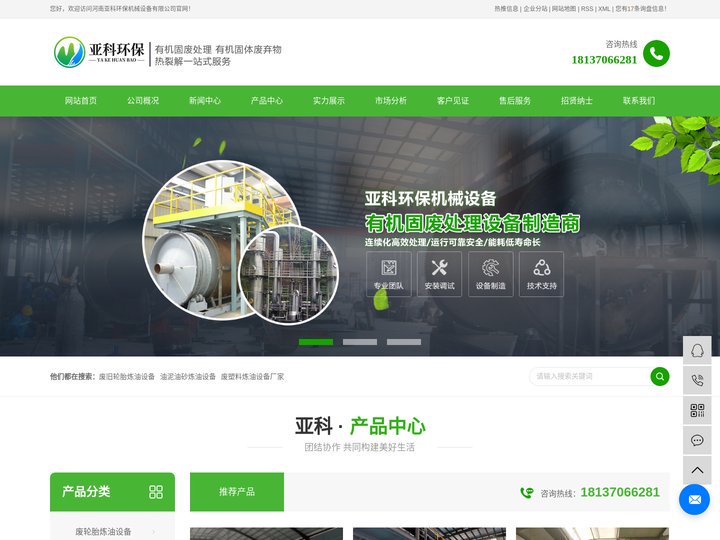Click the QQ penguin contact icon
Image resolution: width=720 pixels, height=540 pixels.
coord(697,350)
